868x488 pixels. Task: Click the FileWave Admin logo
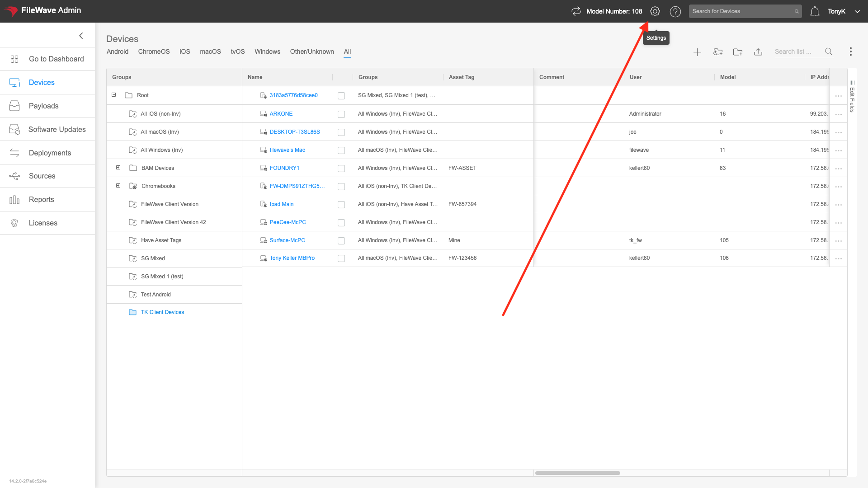(x=42, y=11)
